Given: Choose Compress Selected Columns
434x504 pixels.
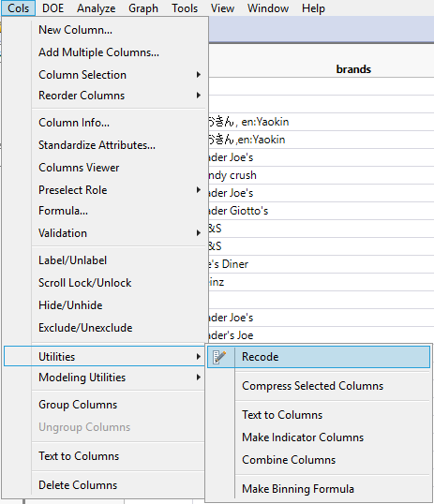Looking at the screenshot, I should (x=312, y=386).
